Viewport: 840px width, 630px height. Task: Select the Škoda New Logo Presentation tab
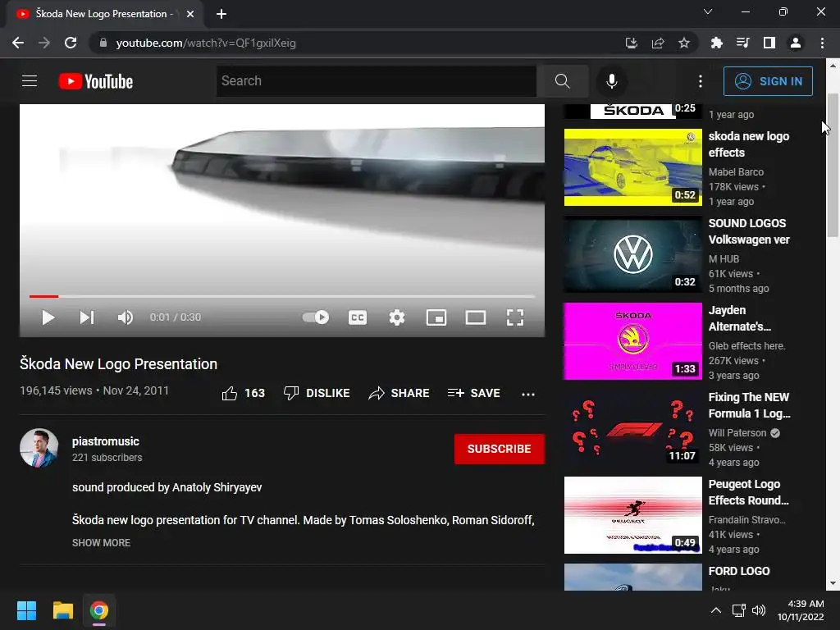104,15
